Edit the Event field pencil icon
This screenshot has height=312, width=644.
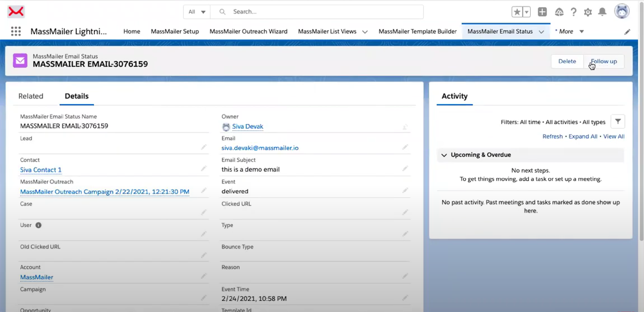coord(405,190)
